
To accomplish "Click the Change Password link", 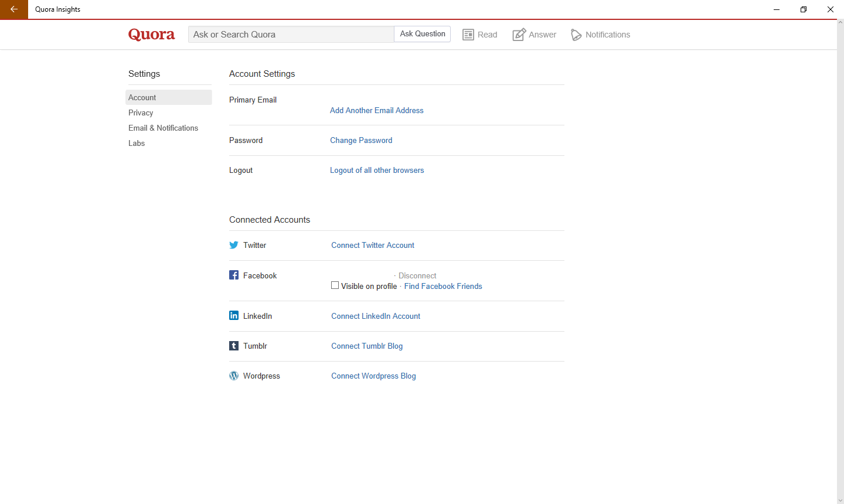I will coord(361,140).
